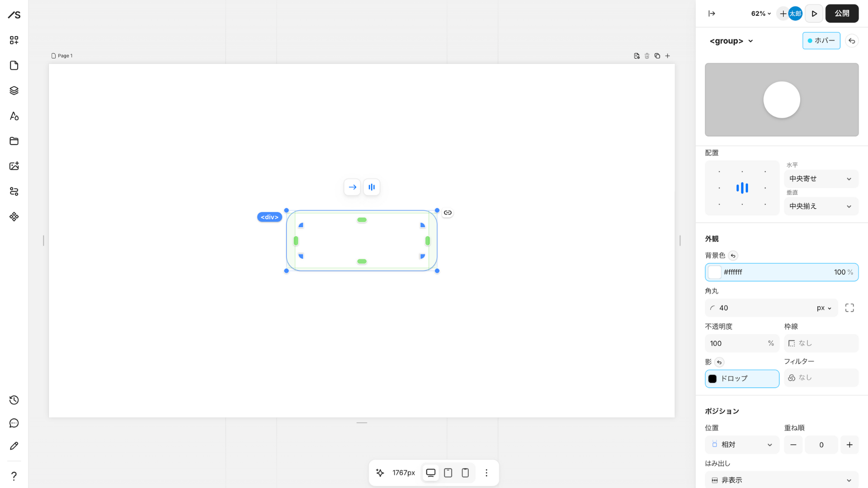Click the link icon beside div
Viewport: 868px width, 488px height.
(448, 213)
